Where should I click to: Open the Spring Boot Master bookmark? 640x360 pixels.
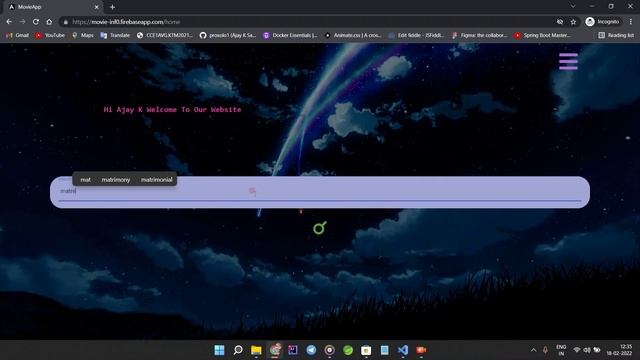543,36
